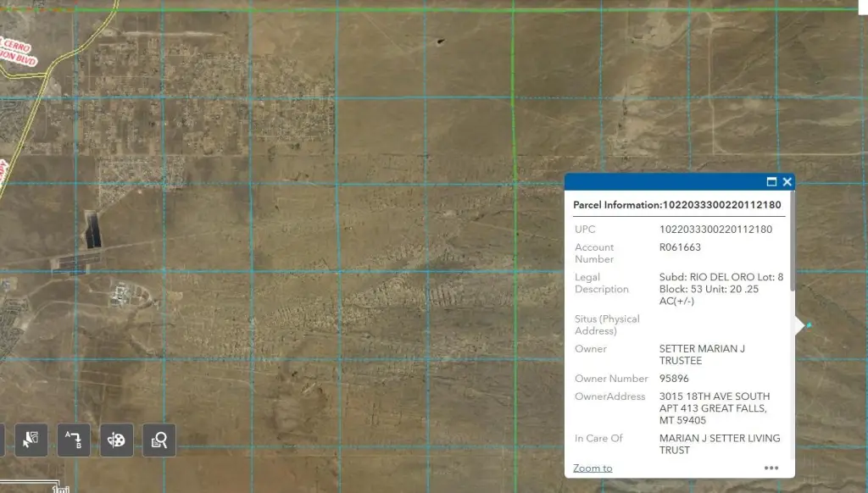Click the UPC value 1022033300220112180 in table
Screen dimensions: 868x493
[715, 230]
